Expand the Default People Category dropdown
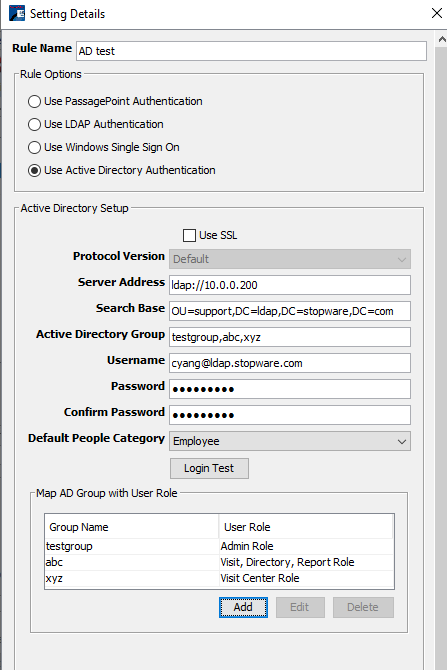 pos(290,441)
